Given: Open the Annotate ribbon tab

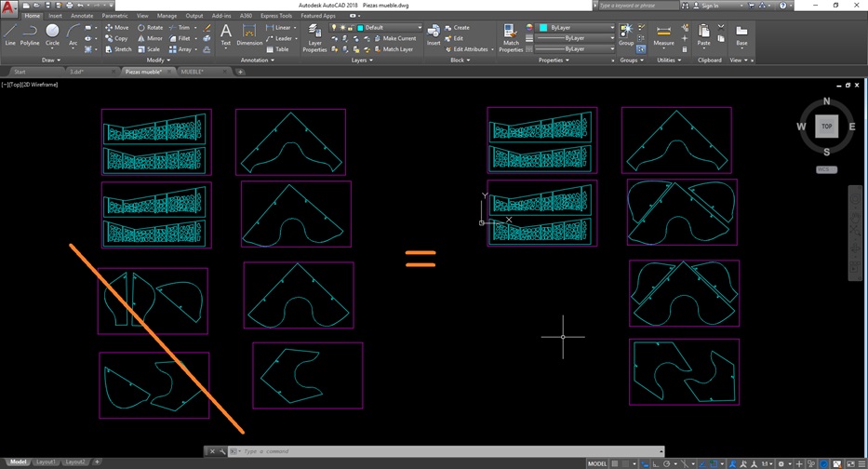Looking at the screenshot, I should [x=82, y=16].
